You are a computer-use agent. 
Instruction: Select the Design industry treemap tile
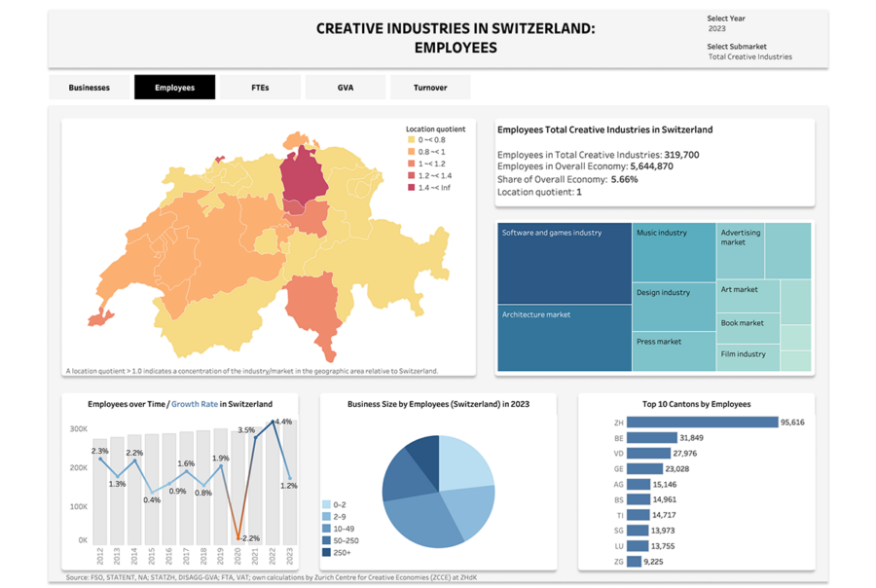(x=674, y=307)
